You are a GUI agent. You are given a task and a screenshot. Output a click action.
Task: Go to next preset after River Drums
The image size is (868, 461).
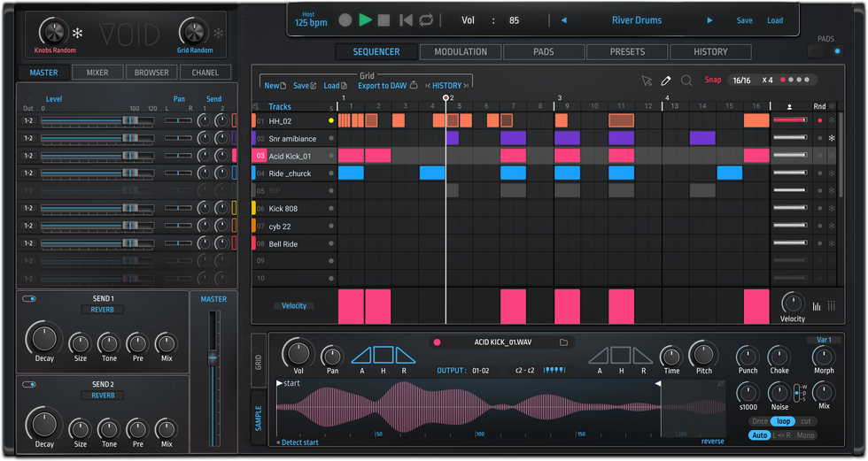pyautogui.click(x=709, y=20)
